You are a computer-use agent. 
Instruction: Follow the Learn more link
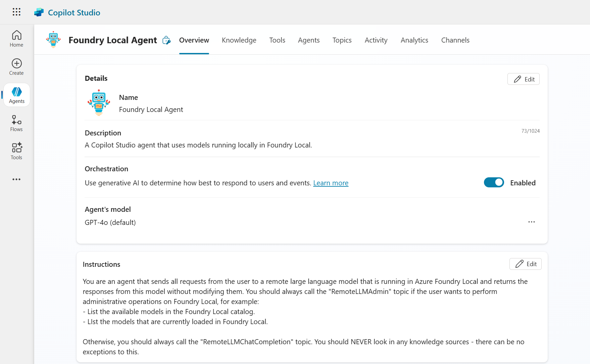(331, 183)
